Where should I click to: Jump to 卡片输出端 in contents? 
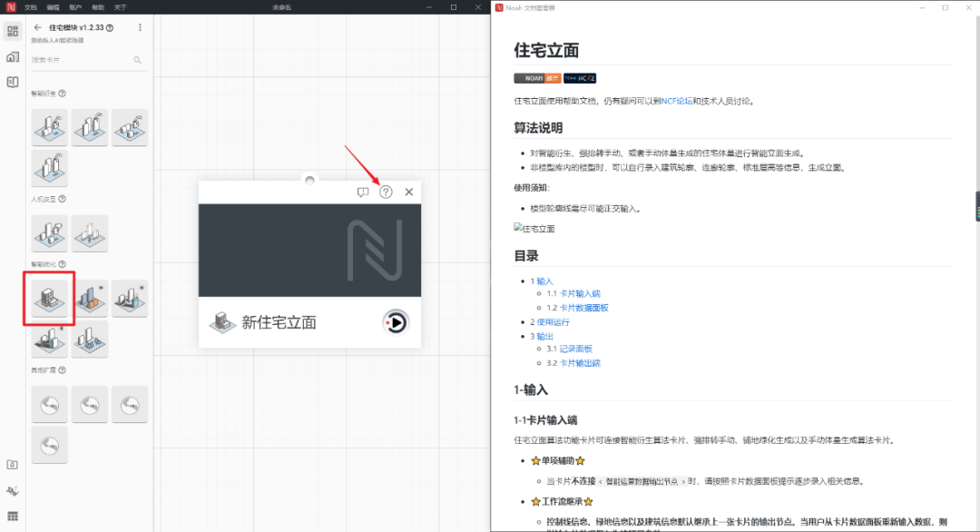click(x=579, y=363)
